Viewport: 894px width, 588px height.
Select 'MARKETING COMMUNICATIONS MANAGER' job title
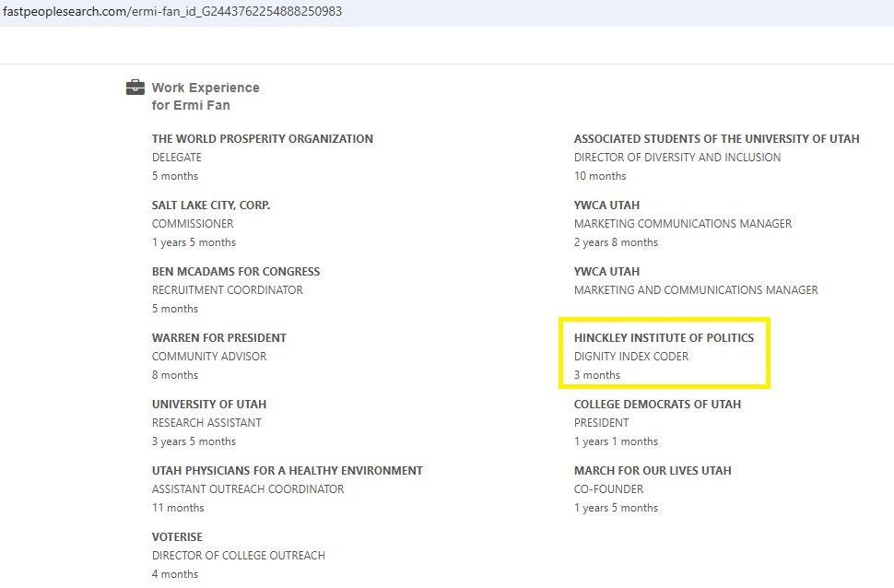683,224
